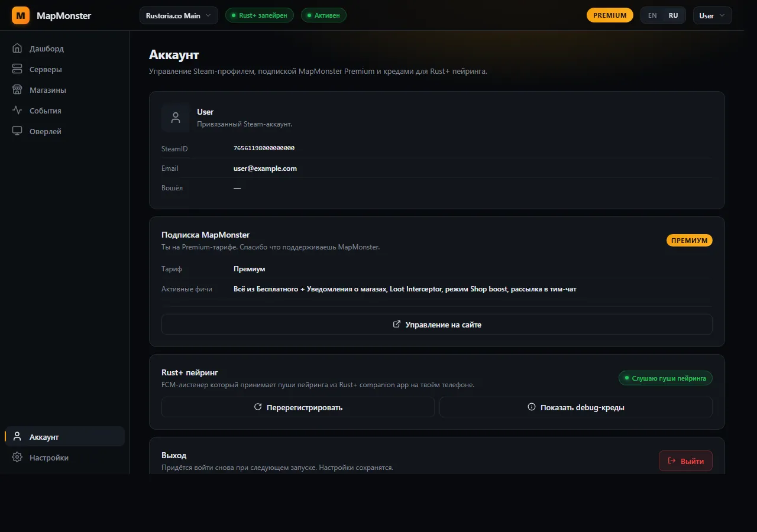Switch language to RU
The image size is (757, 532).
click(x=674, y=15)
